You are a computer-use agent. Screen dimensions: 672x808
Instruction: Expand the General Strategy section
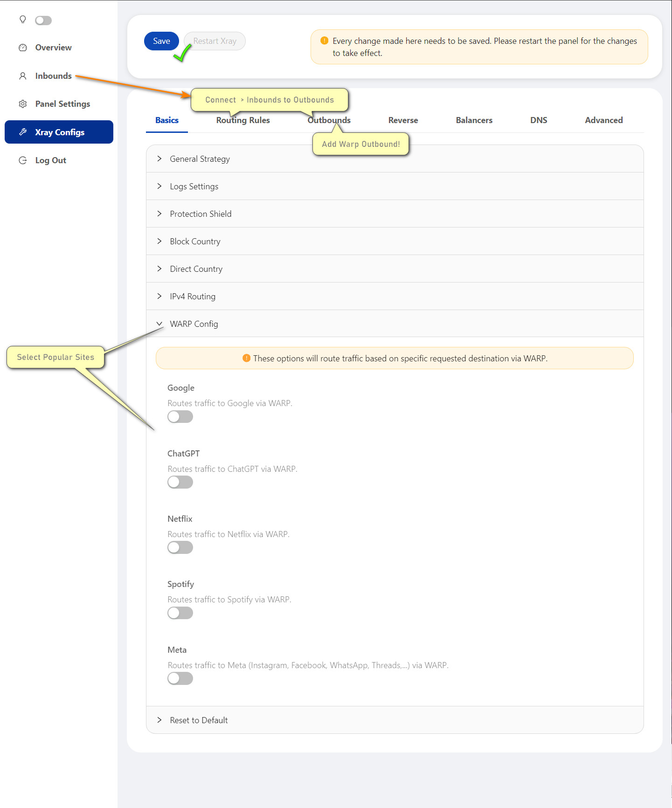[x=395, y=159]
